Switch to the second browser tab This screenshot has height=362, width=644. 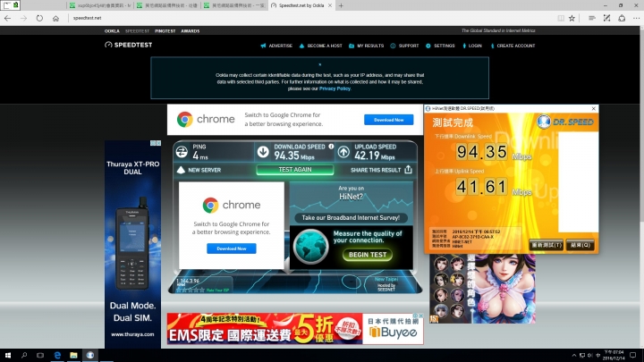167,5
